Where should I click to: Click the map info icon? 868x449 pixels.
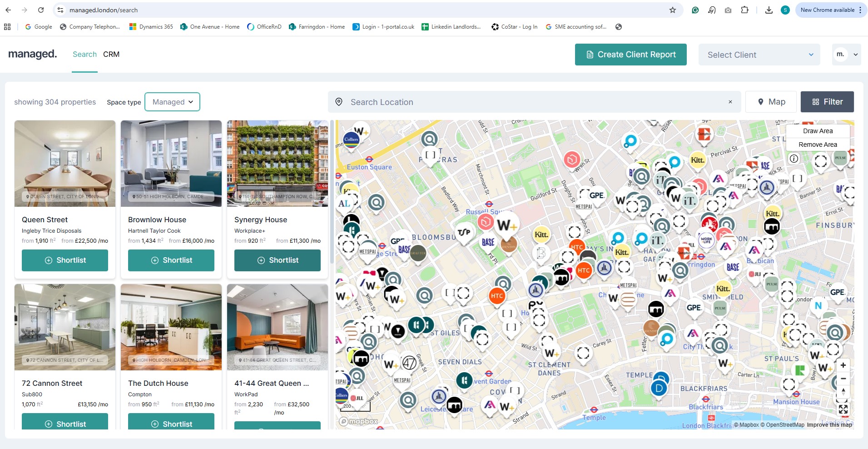[794, 159]
